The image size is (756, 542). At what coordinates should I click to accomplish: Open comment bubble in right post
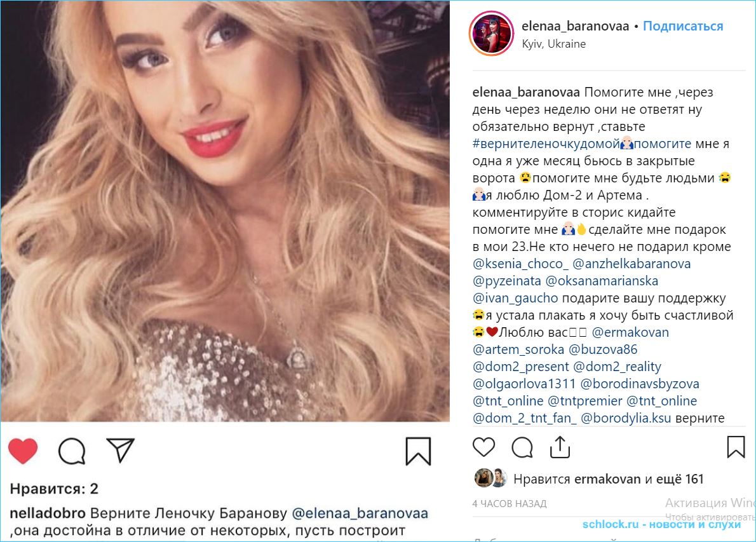[522, 447]
